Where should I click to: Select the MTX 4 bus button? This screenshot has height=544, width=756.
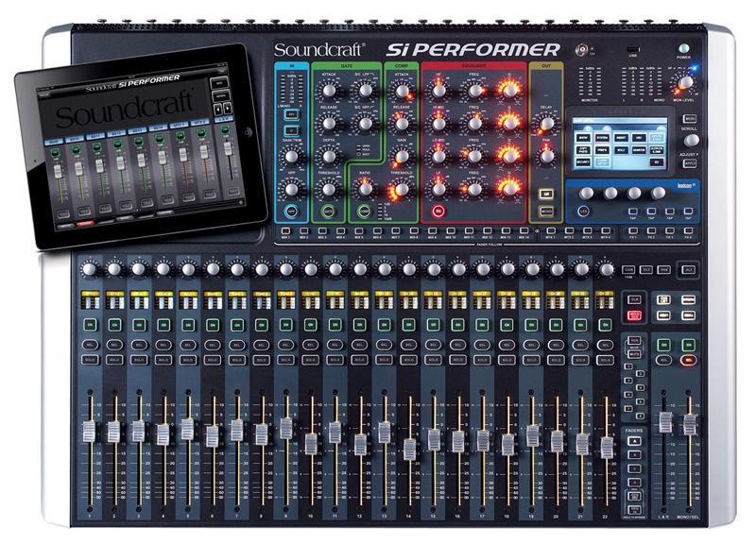pos(606,231)
